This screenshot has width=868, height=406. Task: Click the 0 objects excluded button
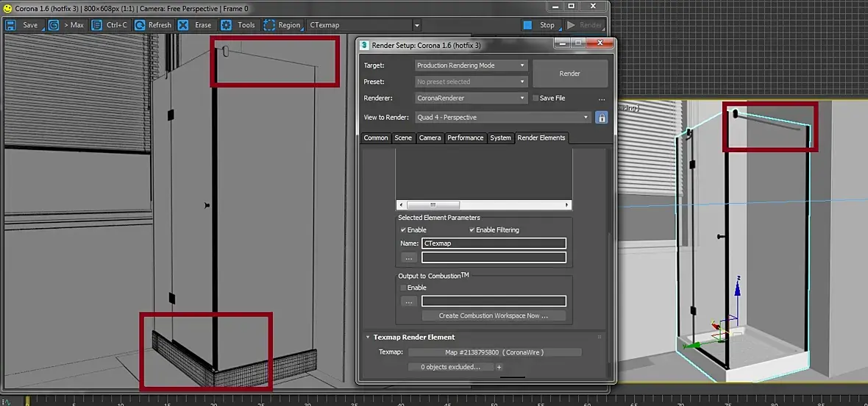click(450, 367)
